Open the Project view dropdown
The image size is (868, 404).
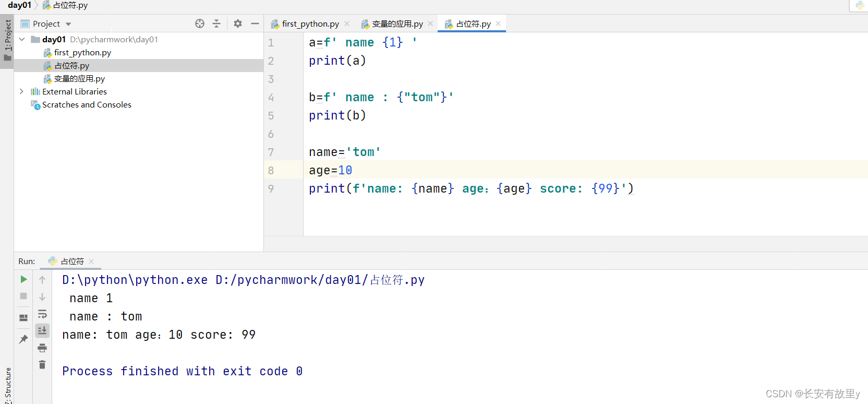coord(68,24)
